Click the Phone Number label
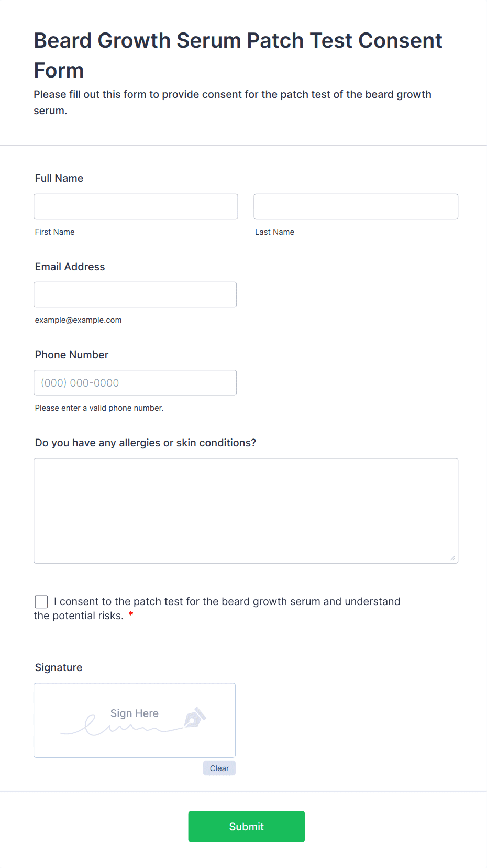This screenshot has height=868, width=487. (72, 355)
